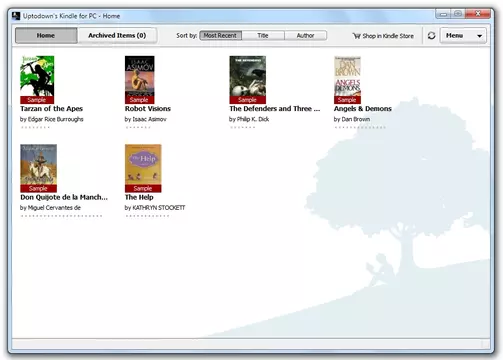Click the sync refresh arrows icon

(431, 35)
